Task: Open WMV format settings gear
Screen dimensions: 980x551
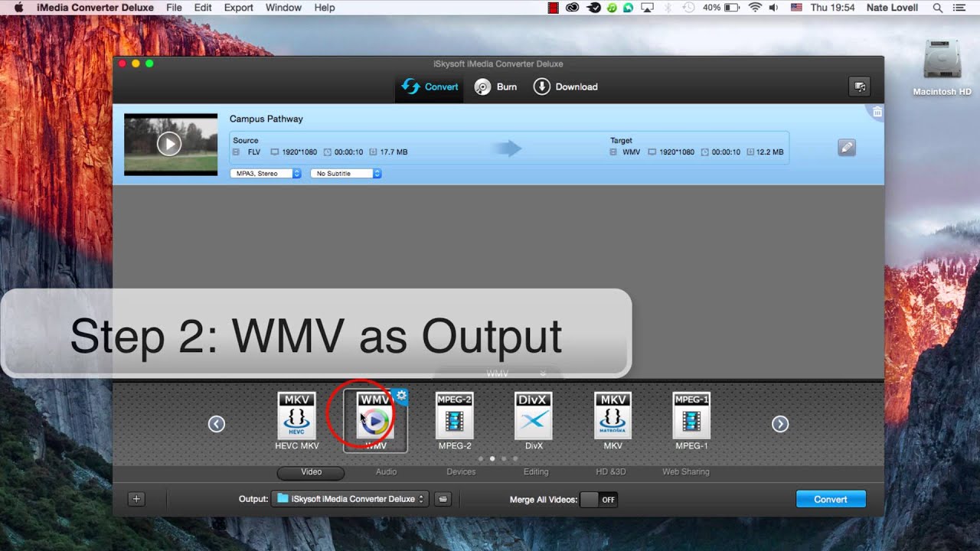Action: [x=400, y=396]
